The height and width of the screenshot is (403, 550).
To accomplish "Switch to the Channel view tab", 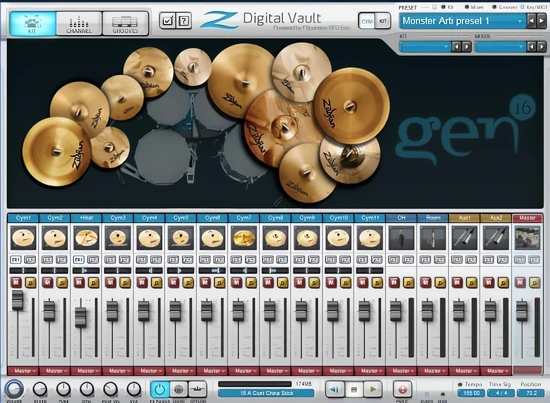I will click(79, 23).
